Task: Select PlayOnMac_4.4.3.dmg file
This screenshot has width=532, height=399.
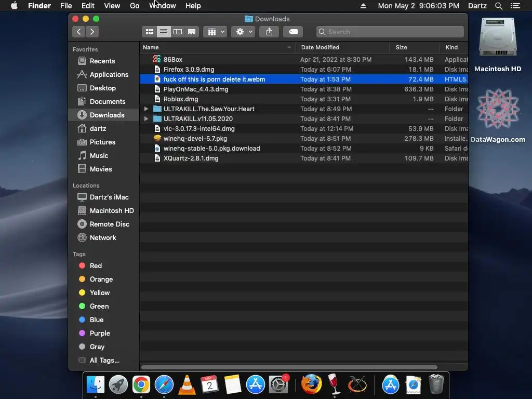Action: [x=303, y=89]
